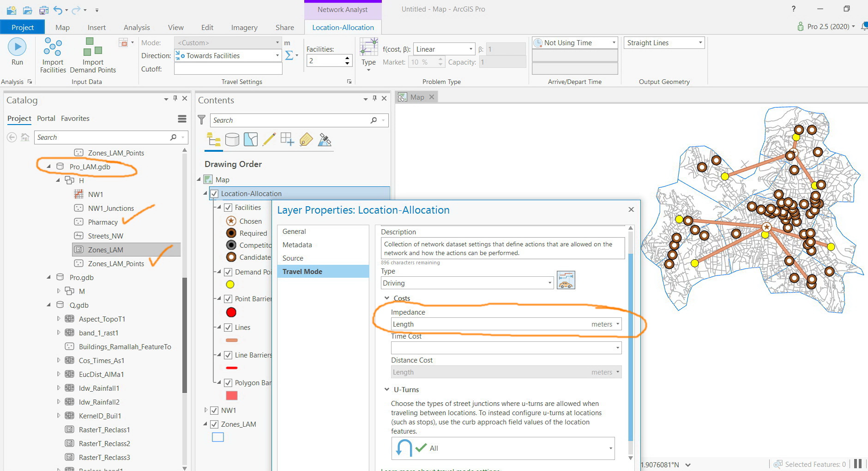Screen dimensions: 868x471
Task: Select List By Data Source icon in Contents
Action: [x=232, y=139]
